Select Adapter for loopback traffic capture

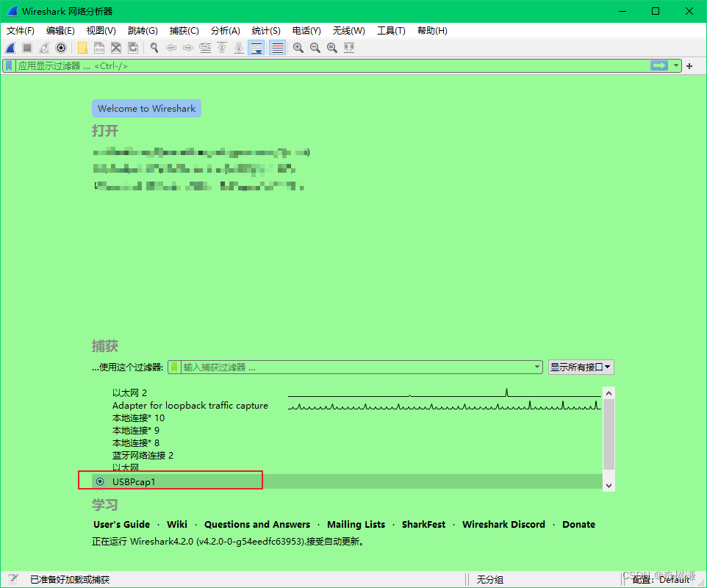pos(190,406)
